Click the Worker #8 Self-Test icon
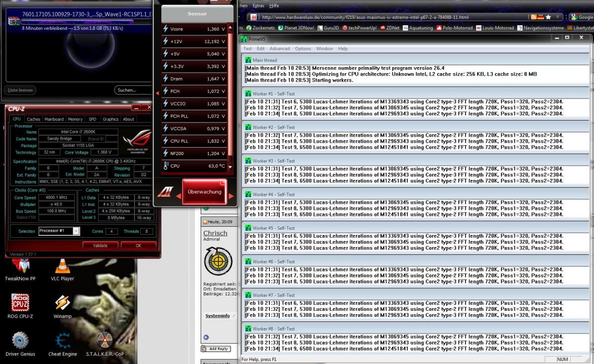594x364 pixels. (248, 328)
